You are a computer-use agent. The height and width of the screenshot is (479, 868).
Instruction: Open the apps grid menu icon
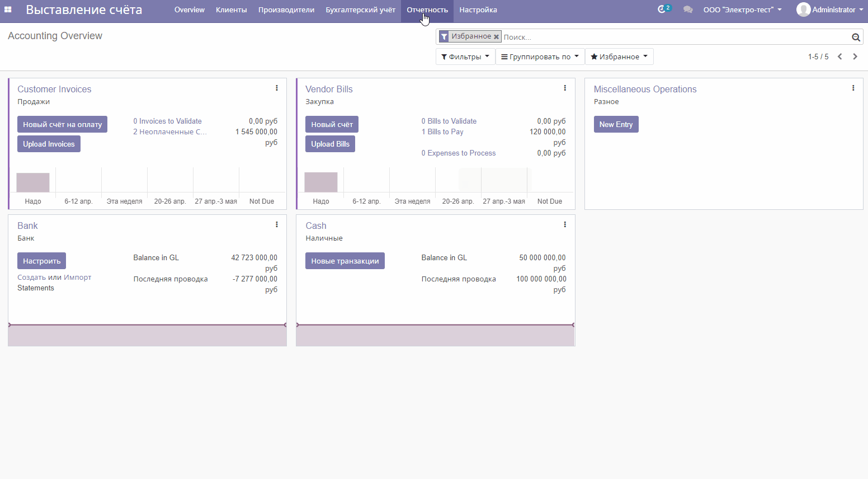pos(8,10)
